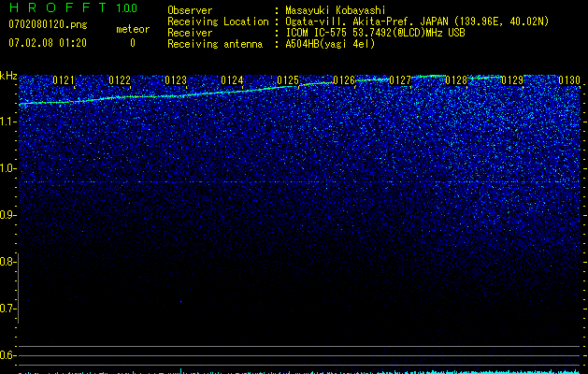Viewport: 588px width, 374px height.
Task: Click the 0.9 frequency axis label
Action: pos(7,215)
